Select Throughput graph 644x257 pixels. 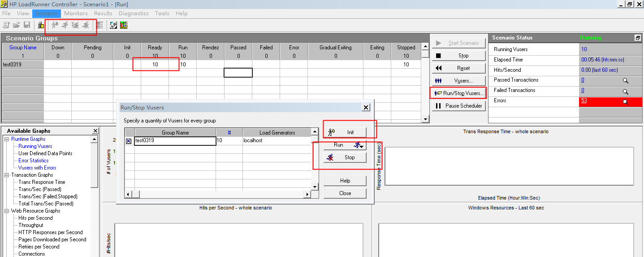[x=31, y=225]
